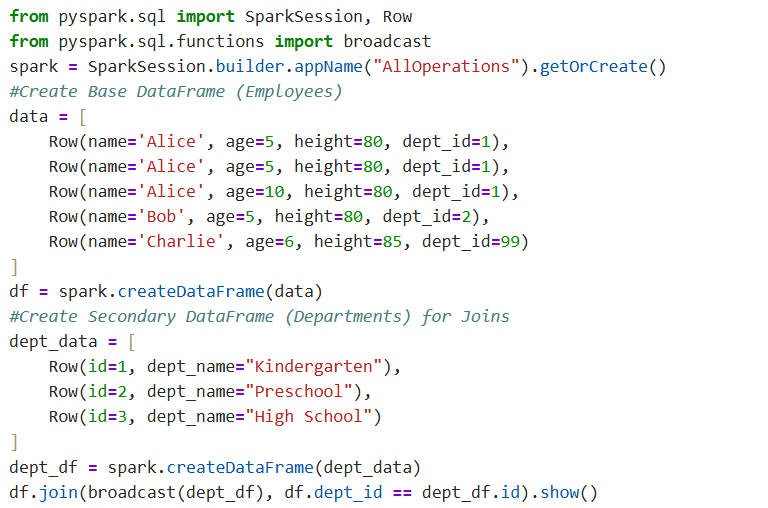Screen dimensions: 768x508
Task: Click 'id=3' in the third dept Row
Action: point(107,417)
